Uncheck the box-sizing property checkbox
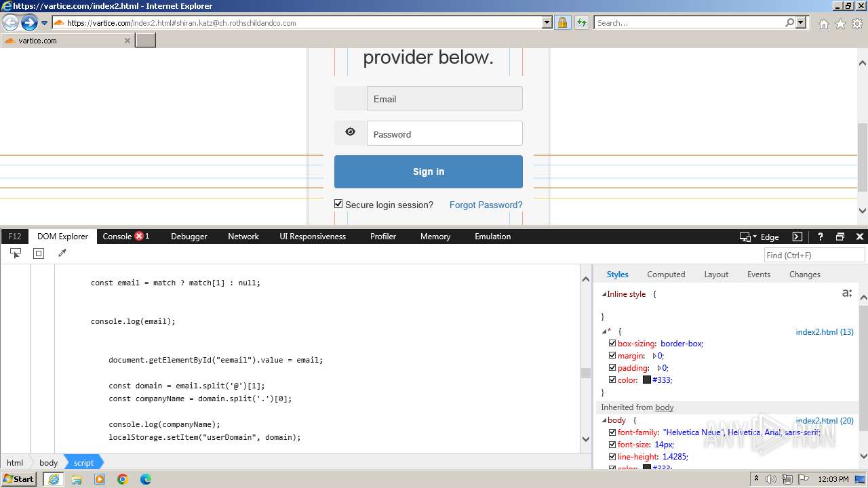This screenshot has height=488, width=868. (x=612, y=344)
